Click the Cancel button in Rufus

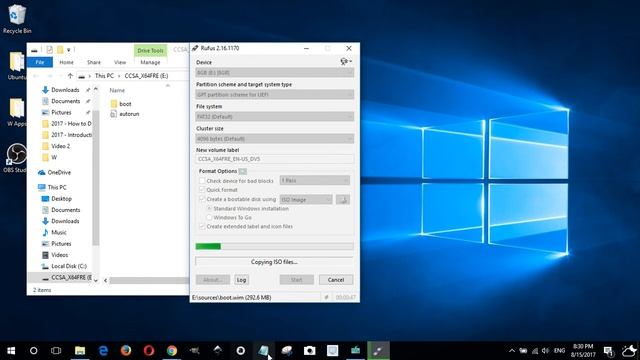[x=336, y=280]
